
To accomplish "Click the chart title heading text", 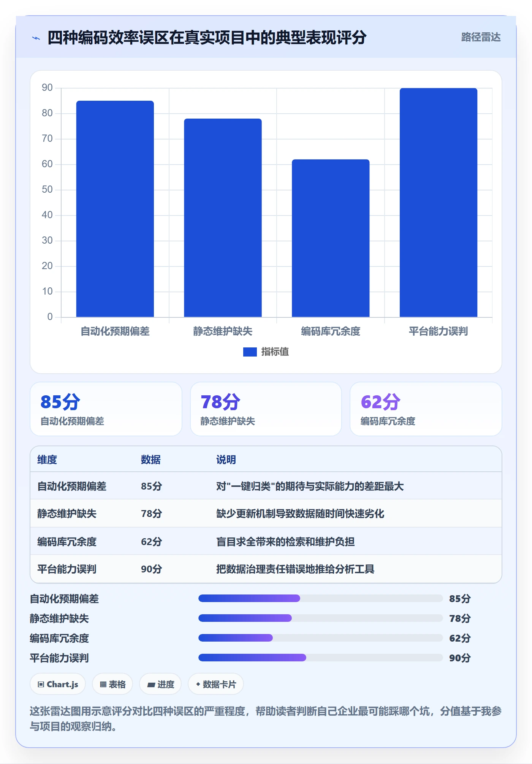I will point(207,38).
